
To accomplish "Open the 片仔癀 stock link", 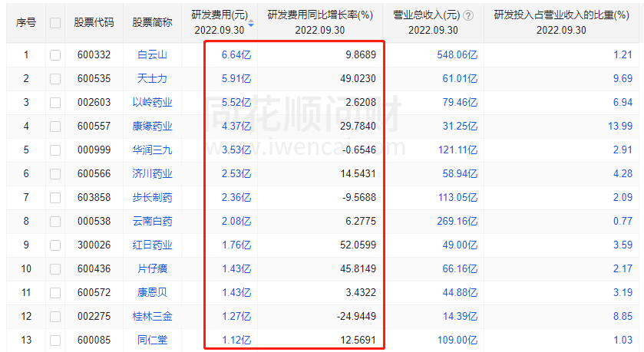I will [x=152, y=269].
